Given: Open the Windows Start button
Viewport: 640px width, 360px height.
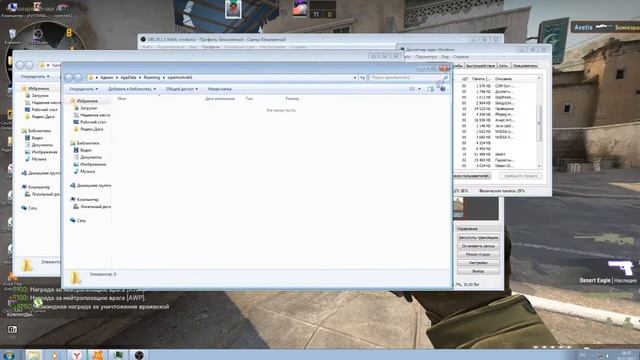Looking at the screenshot, I should (9, 355).
